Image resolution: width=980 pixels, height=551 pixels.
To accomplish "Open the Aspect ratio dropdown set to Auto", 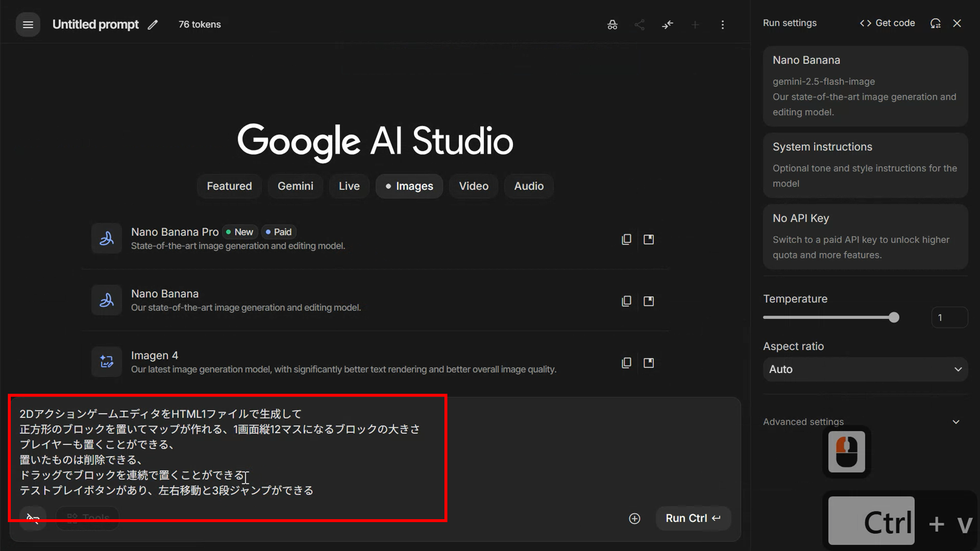I will [x=865, y=369].
